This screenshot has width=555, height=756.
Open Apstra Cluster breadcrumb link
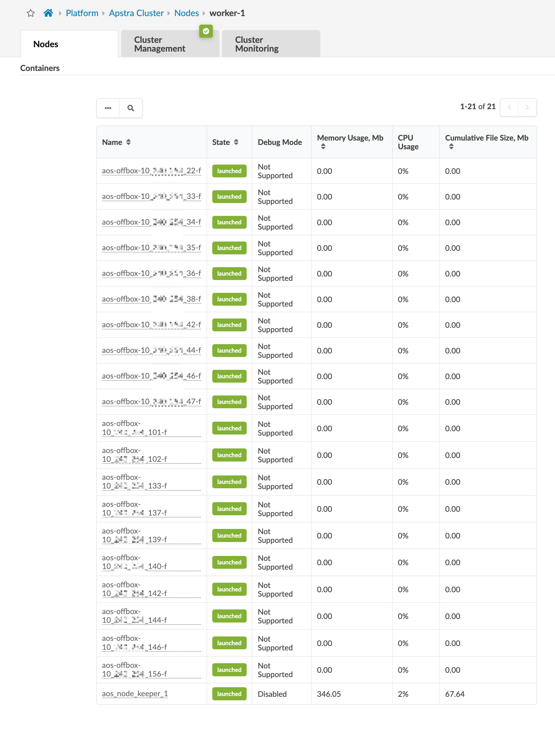[136, 13]
